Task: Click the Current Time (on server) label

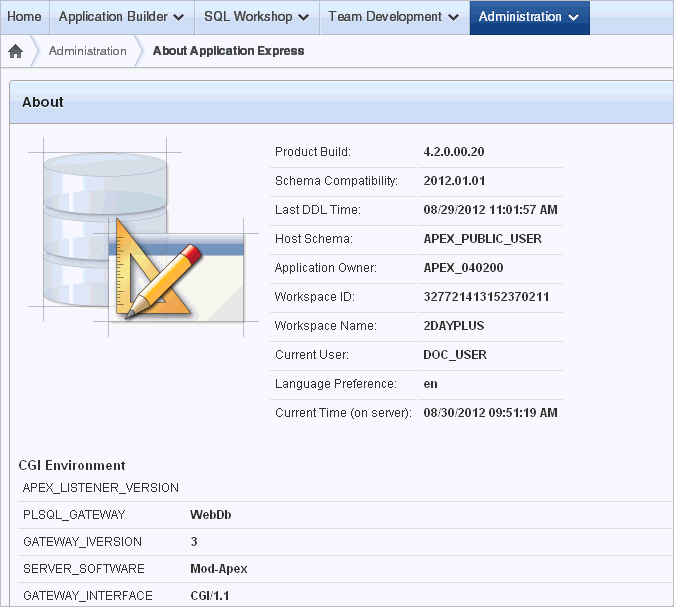Action: tap(343, 413)
